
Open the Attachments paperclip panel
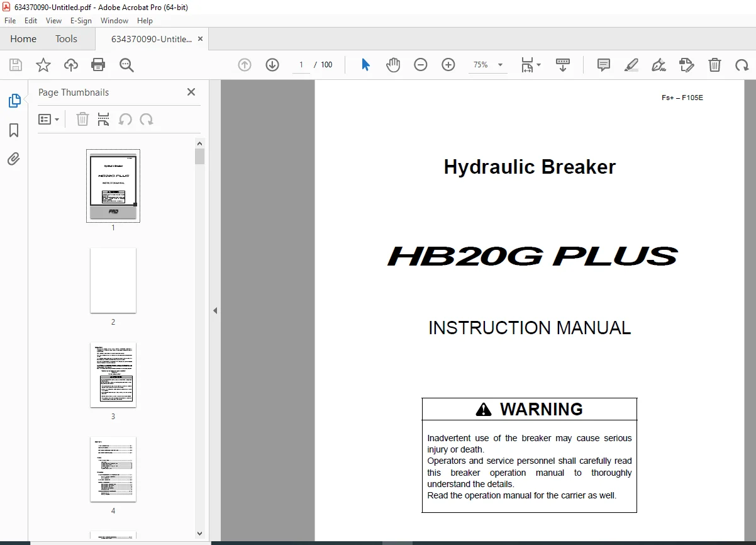[14, 159]
